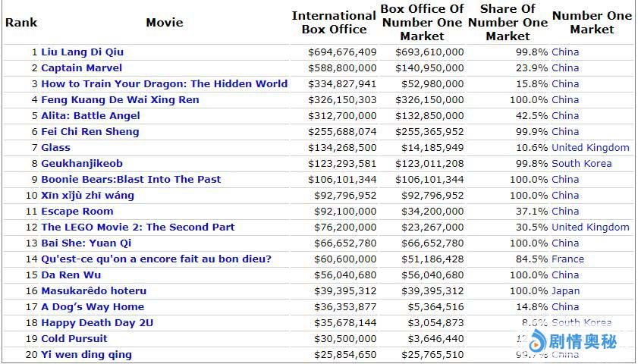The width and height of the screenshot is (638, 364).
Task: Open the Japan market link
Action: [x=565, y=291]
